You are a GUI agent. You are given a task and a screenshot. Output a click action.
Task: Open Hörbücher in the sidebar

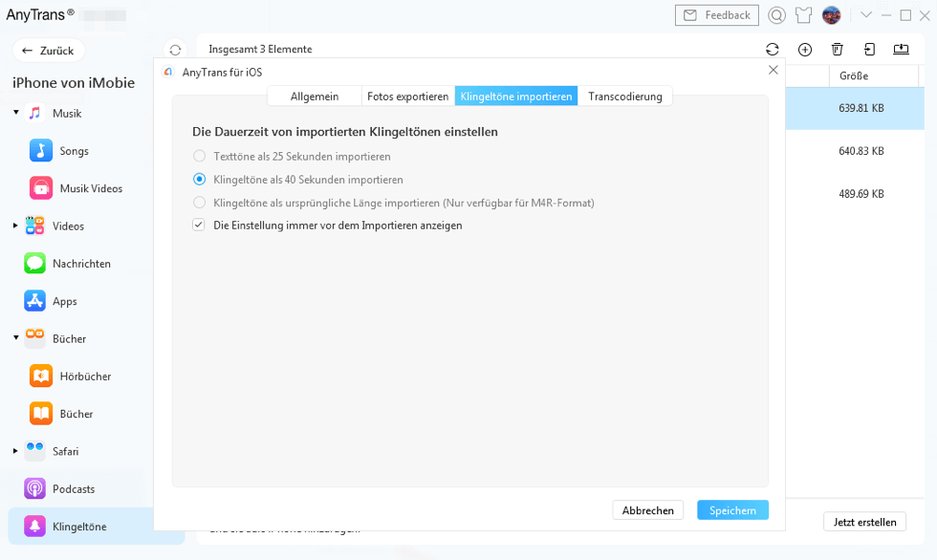pyautogui.click(x=70, y=377)
